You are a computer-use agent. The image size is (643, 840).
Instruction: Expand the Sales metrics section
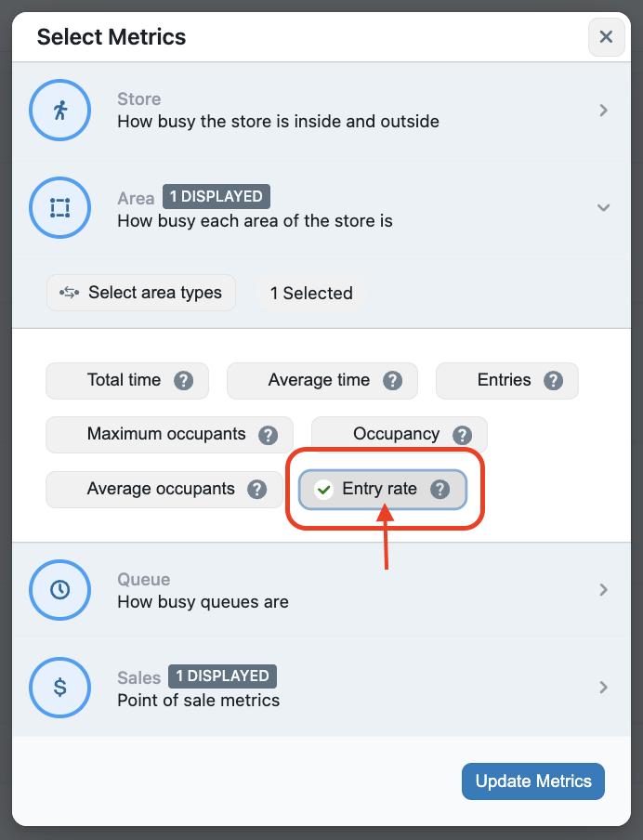(603, 688)
